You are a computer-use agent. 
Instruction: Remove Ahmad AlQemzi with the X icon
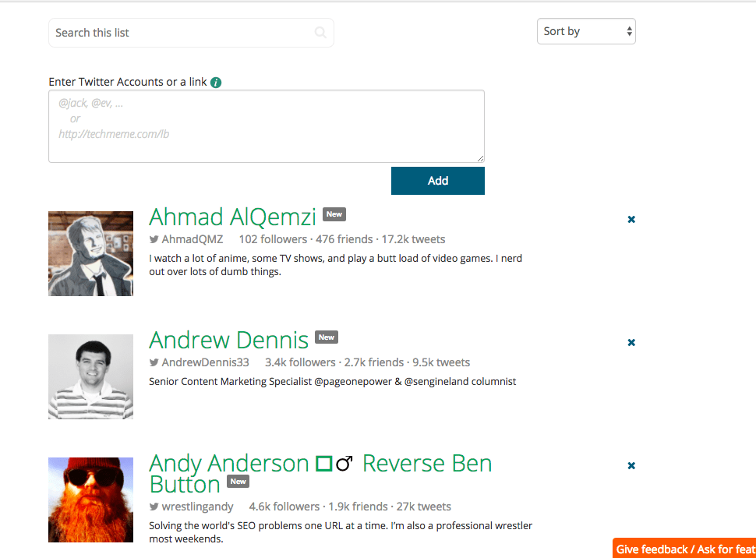coord(631,220)
